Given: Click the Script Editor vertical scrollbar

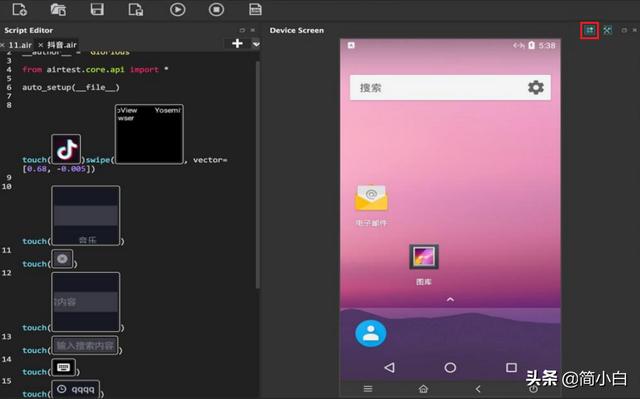Looking at the screenshot, I should (x=258, y=175).
